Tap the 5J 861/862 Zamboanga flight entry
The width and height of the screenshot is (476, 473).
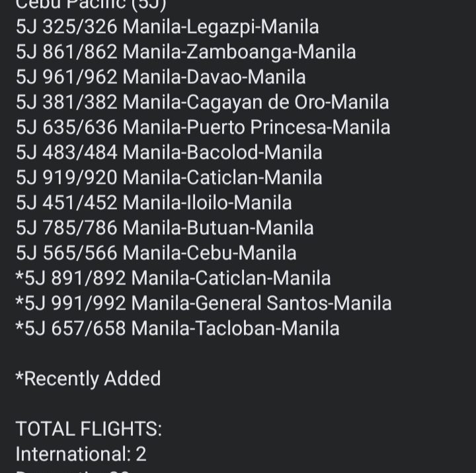click(x=185, y=52)
